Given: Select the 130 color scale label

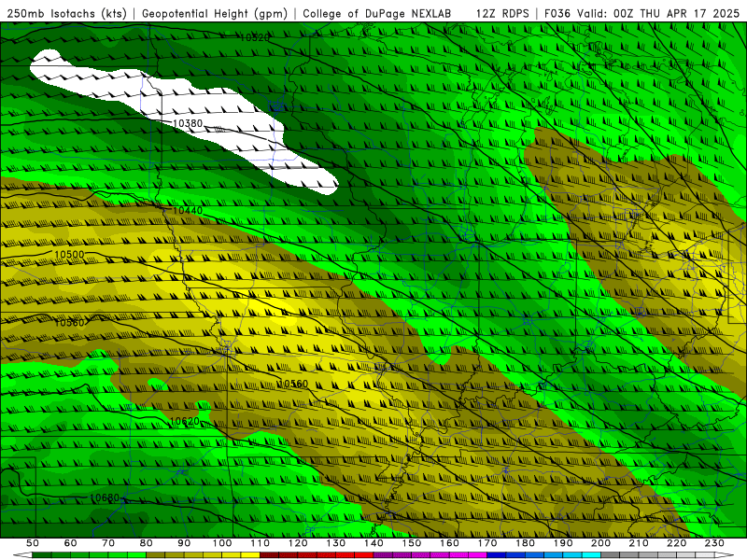Looking at the screenshot, I should click(x=336, y=543).
